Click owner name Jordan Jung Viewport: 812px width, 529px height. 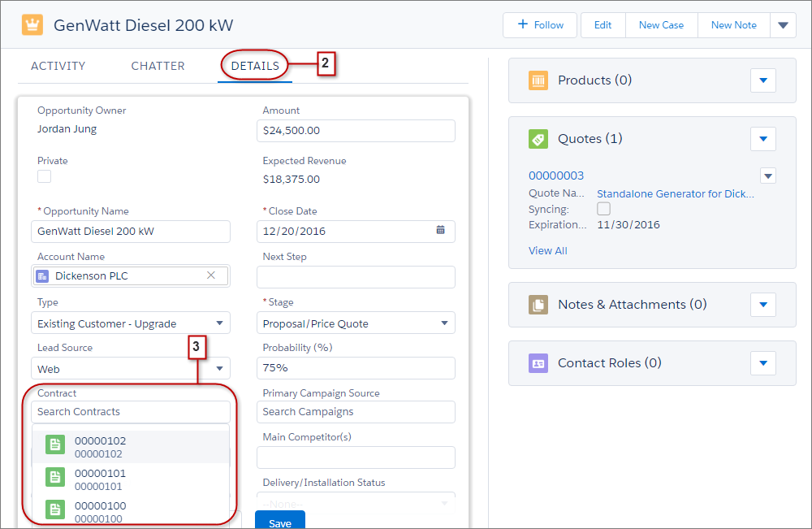pos(67,129)
